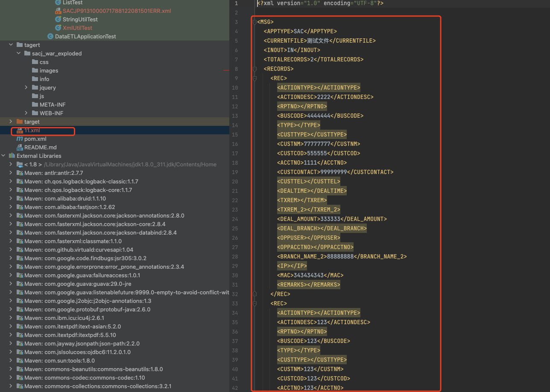This screenshot has width=550, height=392.
Task: Click the External Libraries bar-chart icon
Action: point(12,156)
